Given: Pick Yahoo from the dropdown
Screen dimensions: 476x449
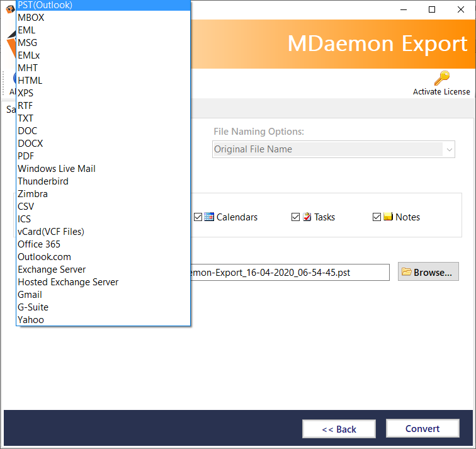Looking at the screenshot, I should point(103,320).
